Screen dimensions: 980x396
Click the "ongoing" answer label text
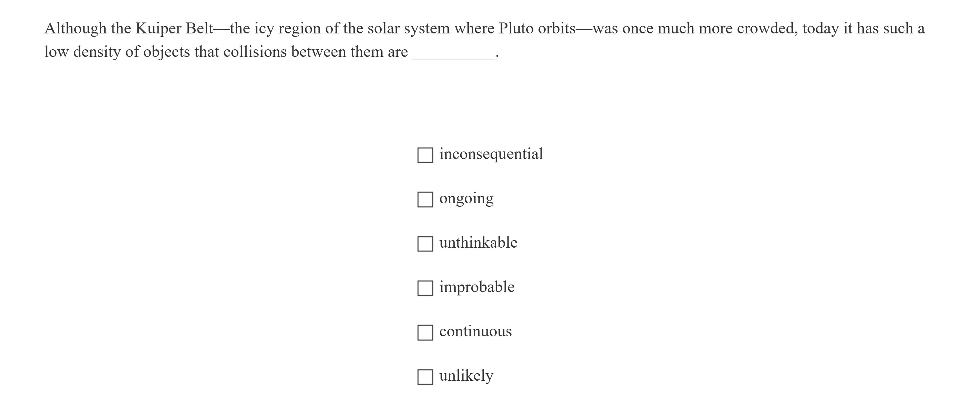[x=467, y=198]
